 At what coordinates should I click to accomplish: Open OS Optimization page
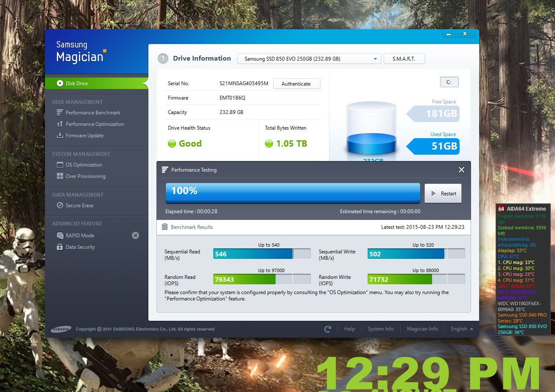(x=84, y=165)
